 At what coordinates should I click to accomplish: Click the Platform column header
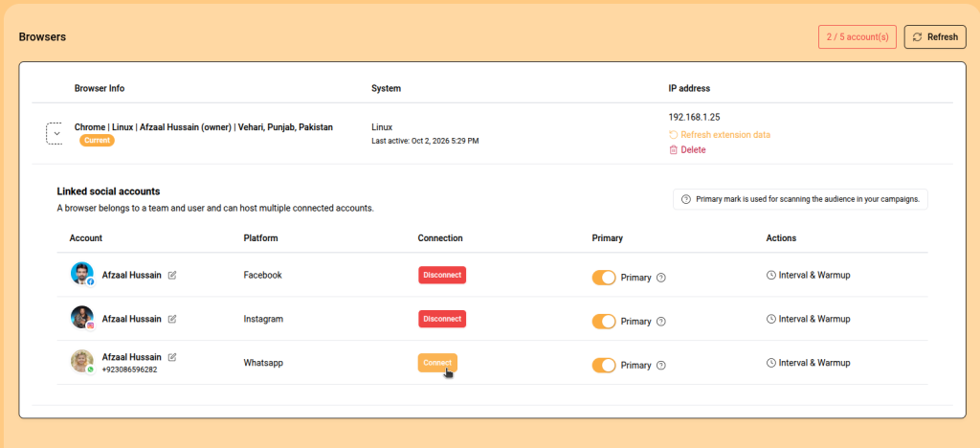point(260,238)
